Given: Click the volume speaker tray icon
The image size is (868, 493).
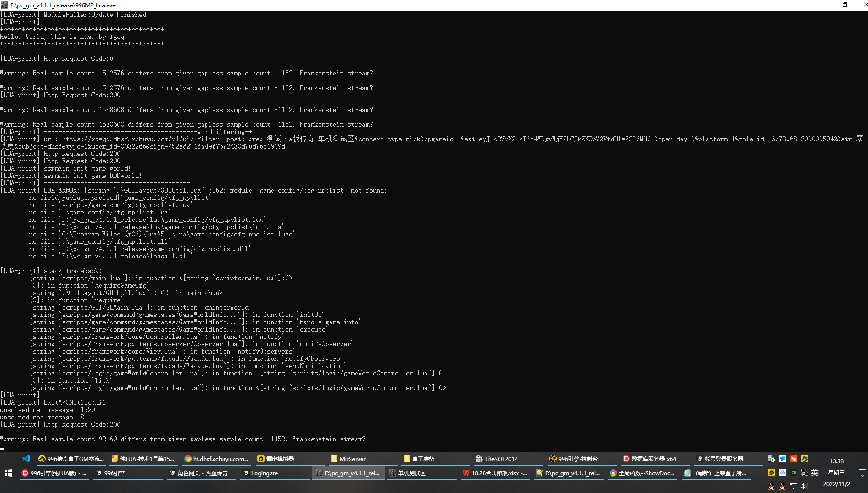Looking at the screenshot, I should point(804,486).
